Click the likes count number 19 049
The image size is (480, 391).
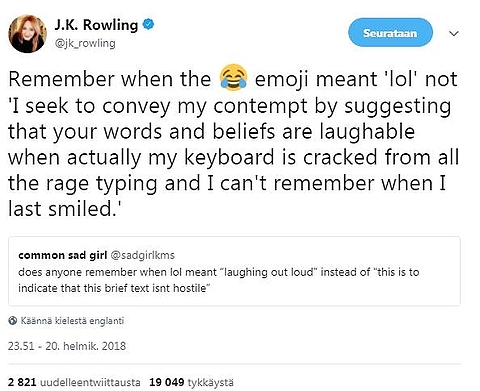[x=167, y=382]
